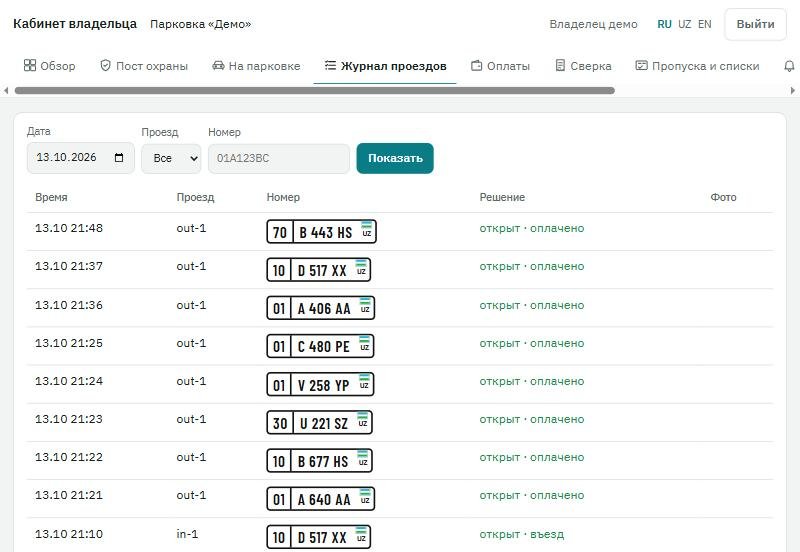Click out-1 in the 21:48 row

tap(191, 228)
